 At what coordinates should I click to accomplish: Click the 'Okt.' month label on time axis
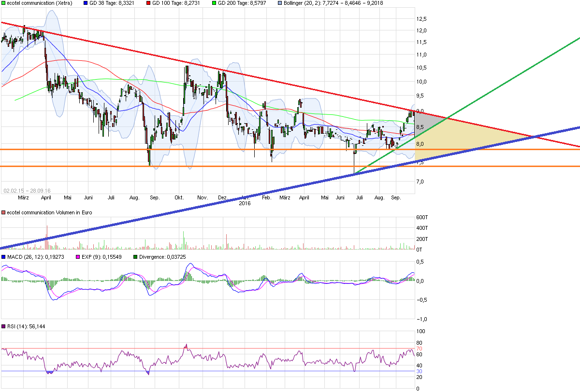[x=180, y=198]
